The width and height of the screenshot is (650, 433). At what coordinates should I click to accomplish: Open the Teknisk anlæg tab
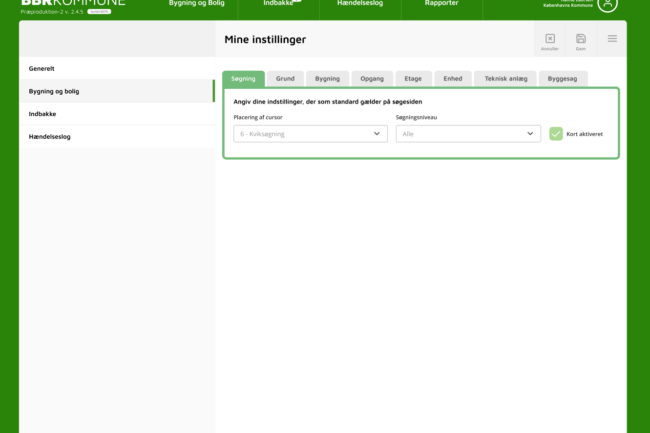(505, 78)
